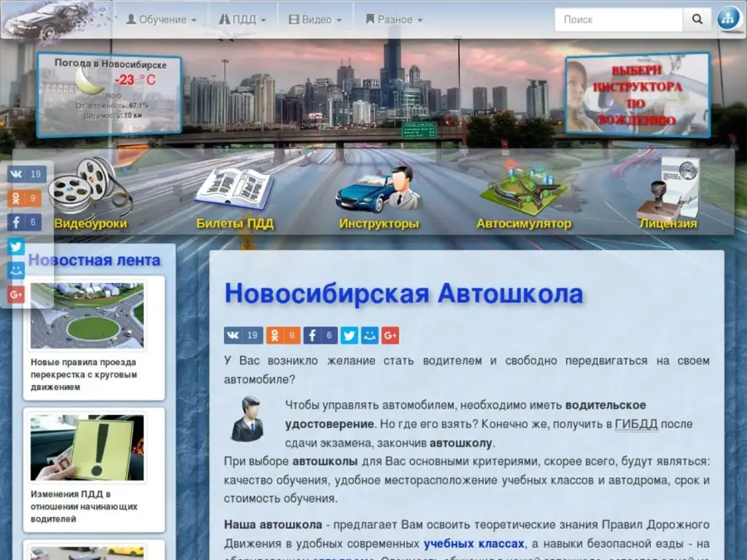The height and width of the screenshot is (560, 747).
Task: Click the magnifier search button
Action: pos(696,19)
